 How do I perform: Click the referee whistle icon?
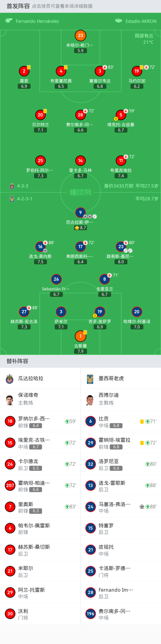9,21
